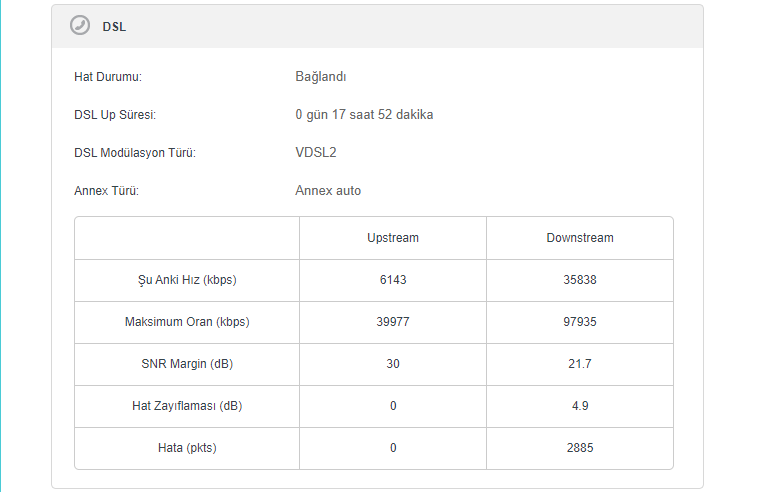The width and height of the screenshot is (765, 492).
Task: Select the Şu Anki Hız (kbps) row label
Action: 187,280
